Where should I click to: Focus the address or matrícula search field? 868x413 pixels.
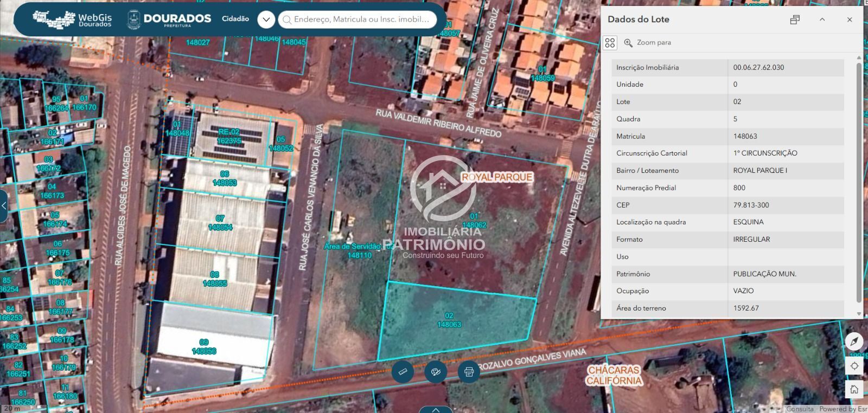point(358,20)
